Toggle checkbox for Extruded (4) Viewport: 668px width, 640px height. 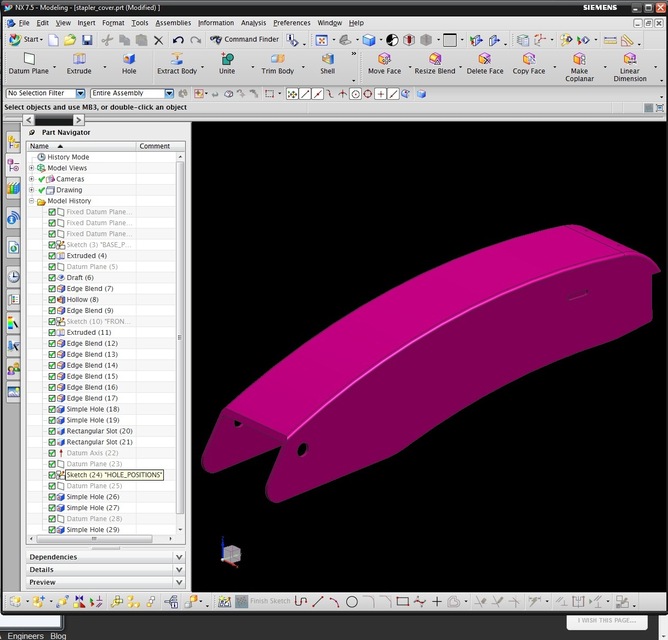pyautogui.click(x=52, y=256)
